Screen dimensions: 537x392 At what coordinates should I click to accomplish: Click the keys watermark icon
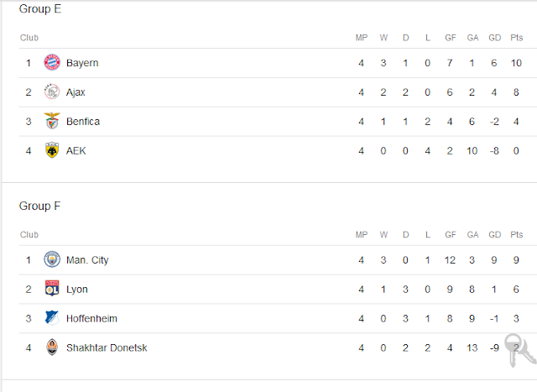520,350
